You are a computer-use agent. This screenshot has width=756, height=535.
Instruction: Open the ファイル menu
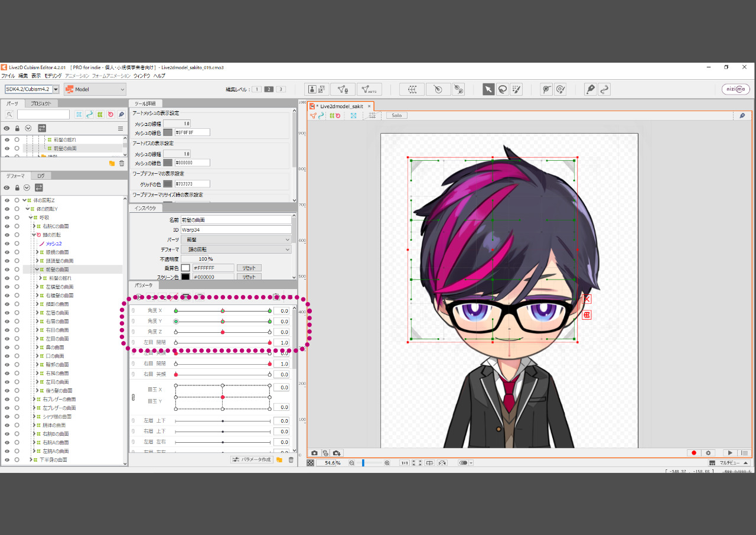[x=8, y=76]
